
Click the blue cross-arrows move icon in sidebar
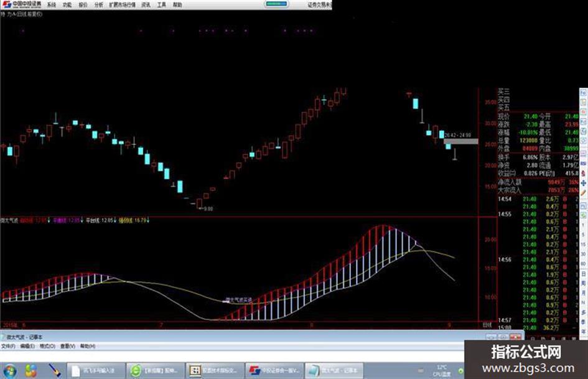[x=584, y=183]
